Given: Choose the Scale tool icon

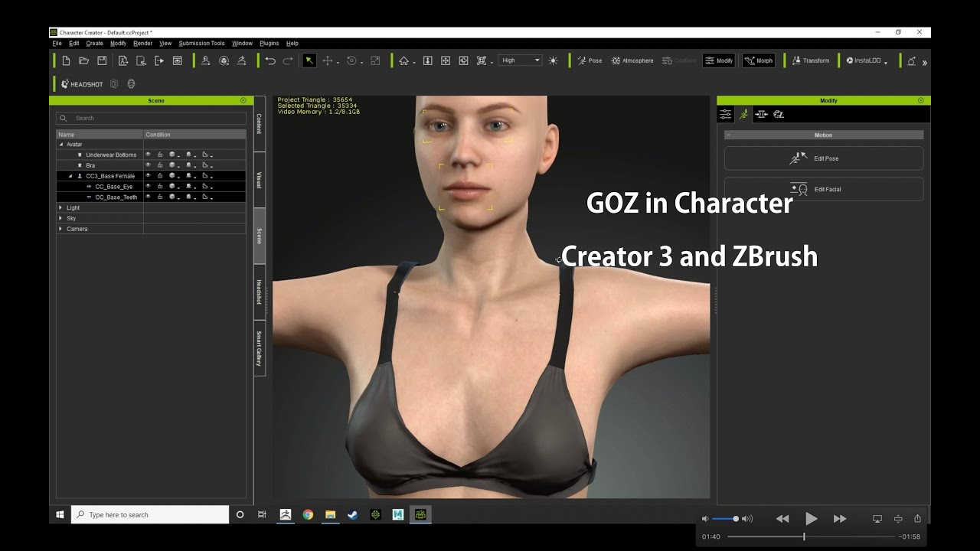Looking at the screenshot, I should point(375,60).
